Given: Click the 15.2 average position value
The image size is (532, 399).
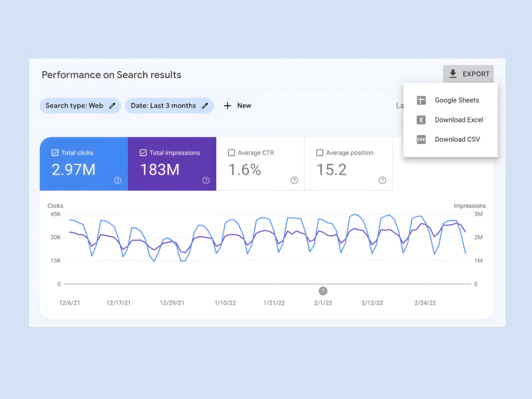Looking at the screenshot, I should [x=332, y=170].
